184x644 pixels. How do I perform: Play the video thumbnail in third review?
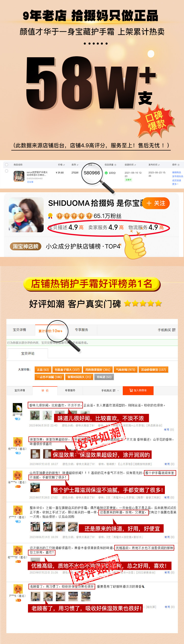[35, 487]
